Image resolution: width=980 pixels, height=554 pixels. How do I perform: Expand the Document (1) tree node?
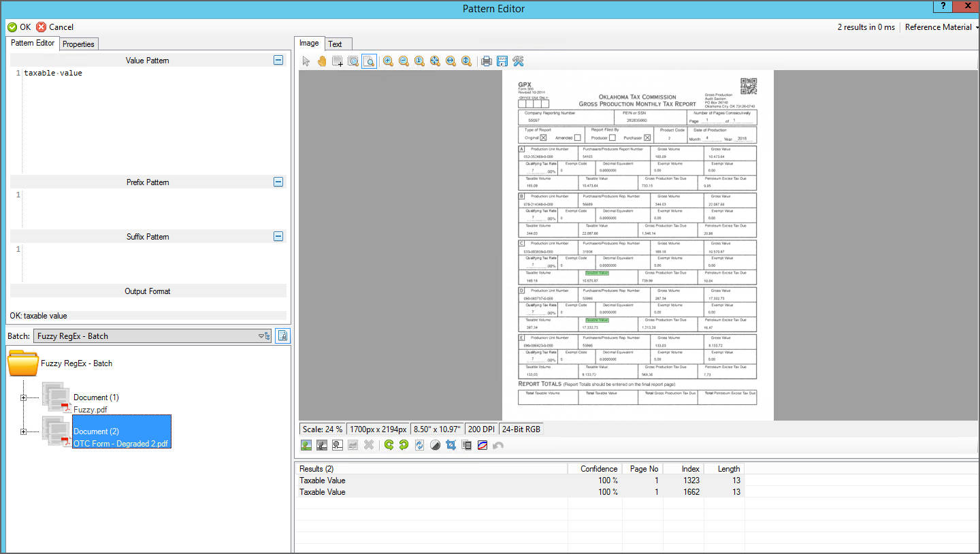pyautogui.click(x=24, y=397)
